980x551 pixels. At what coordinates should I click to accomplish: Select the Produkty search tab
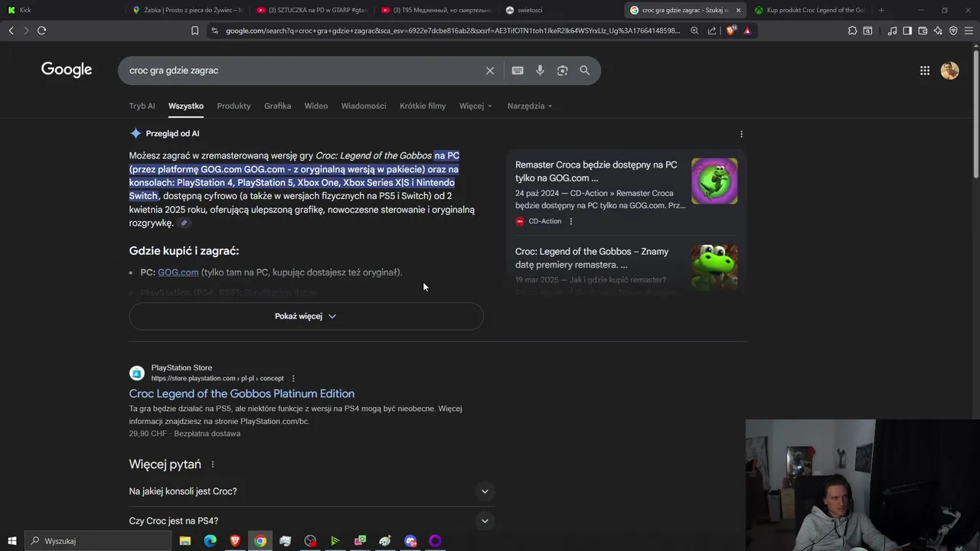(x=234, y=106)
